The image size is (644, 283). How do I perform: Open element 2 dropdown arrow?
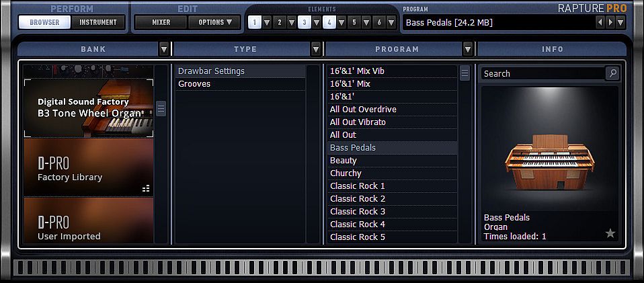pos(292,22)
